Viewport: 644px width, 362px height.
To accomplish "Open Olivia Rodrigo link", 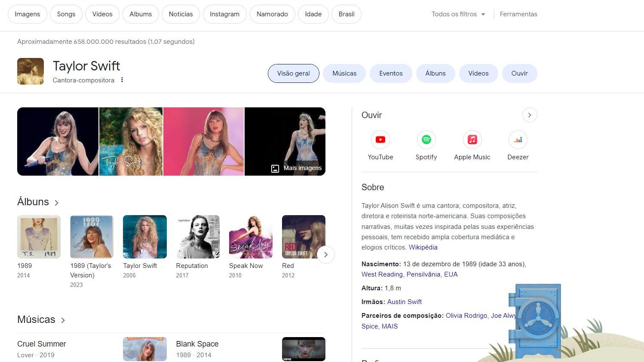I will pyautogui.click(x=466, y=316).
